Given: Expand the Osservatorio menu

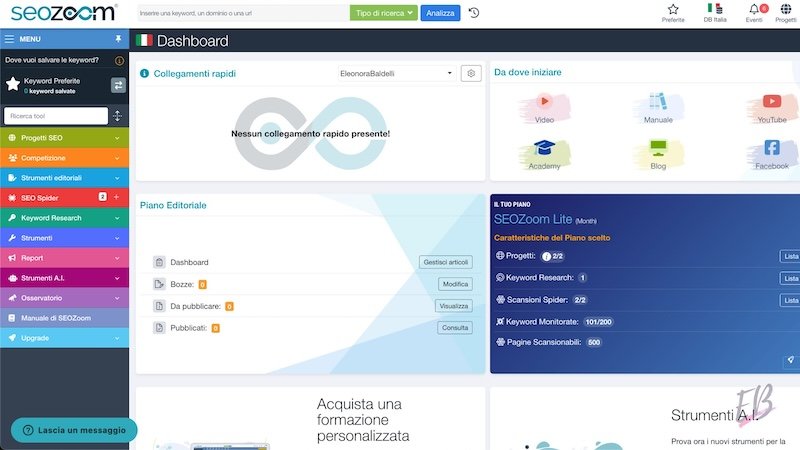Looking at the screenshot, I should [x=64, y=298].
